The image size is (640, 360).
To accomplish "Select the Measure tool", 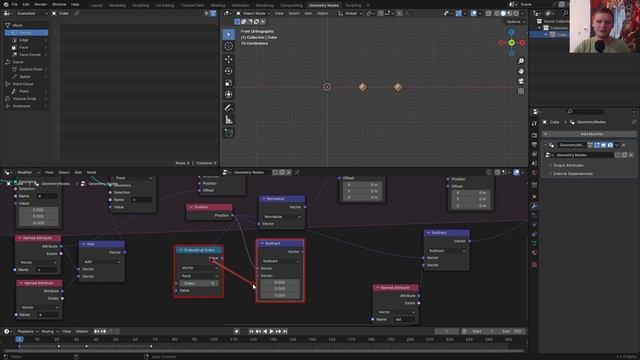I will point(229,120).
